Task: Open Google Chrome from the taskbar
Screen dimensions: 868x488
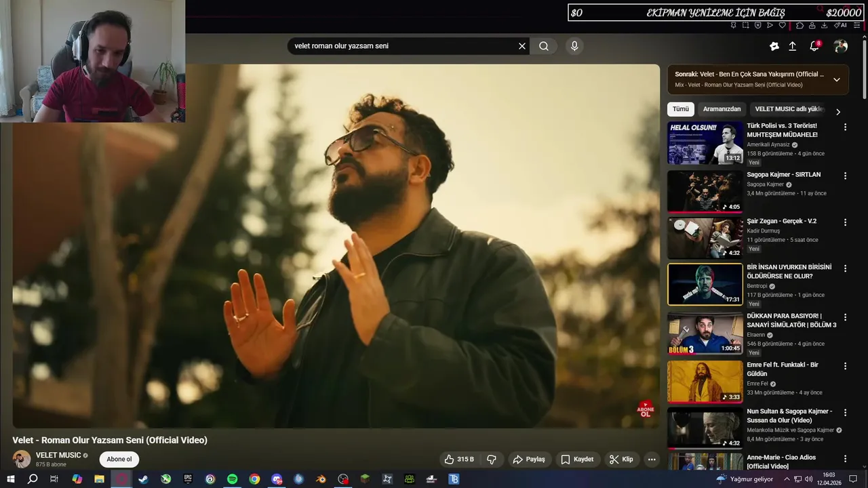Action: [x=254, y=479]
